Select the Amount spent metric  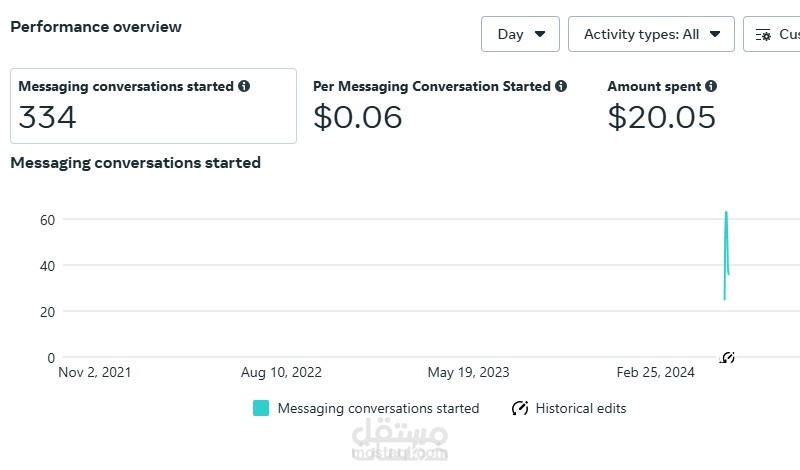tap(662, 106)
